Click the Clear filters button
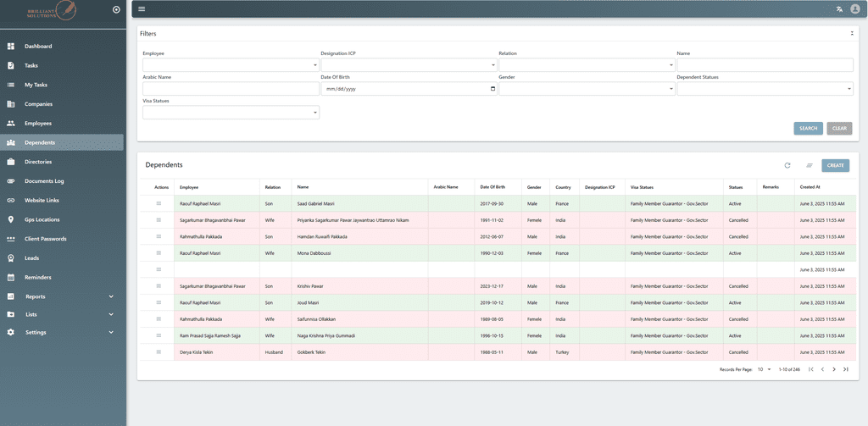 tap(839, 129)
